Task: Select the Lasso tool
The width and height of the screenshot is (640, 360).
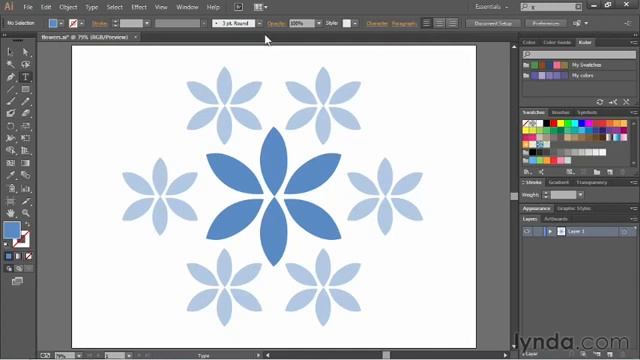Action: [x=25, y=64]
